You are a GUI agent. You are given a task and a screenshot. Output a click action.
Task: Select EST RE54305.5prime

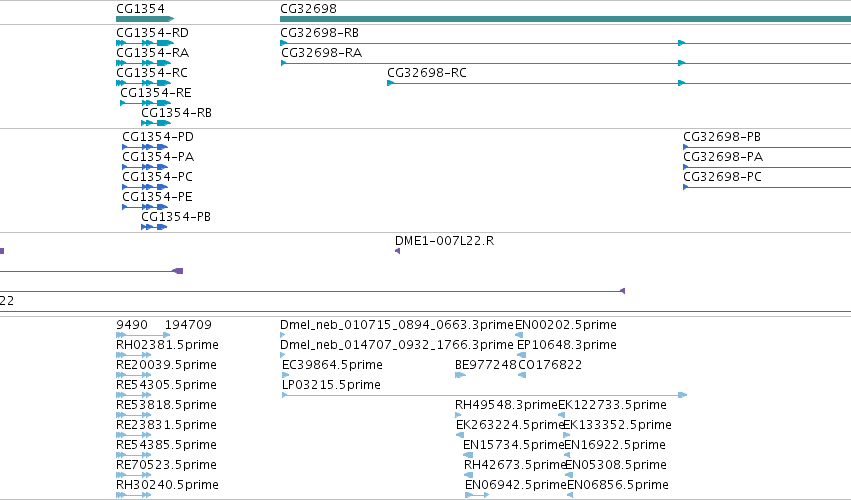click(166, 385)
